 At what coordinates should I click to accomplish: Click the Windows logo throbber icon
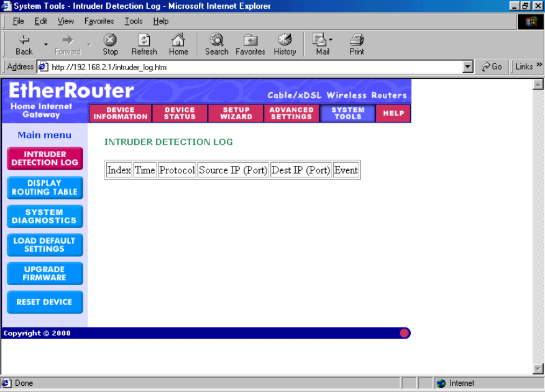(531, 22)
